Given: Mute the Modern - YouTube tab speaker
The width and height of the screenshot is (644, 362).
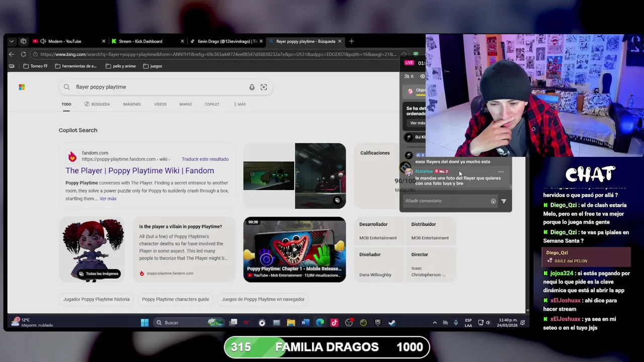Looking at the screenshot, I should pyautogui.click(x=43, y=41).
